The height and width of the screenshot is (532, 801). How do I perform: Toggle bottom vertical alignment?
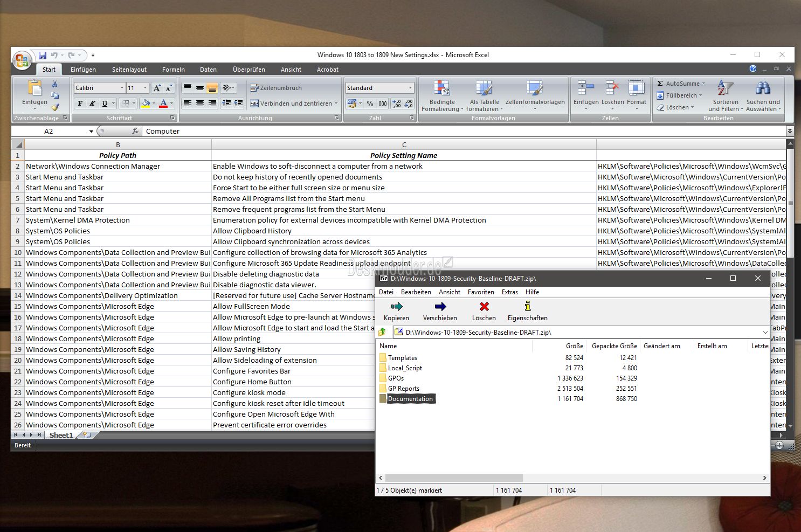[x=212, y=88]
